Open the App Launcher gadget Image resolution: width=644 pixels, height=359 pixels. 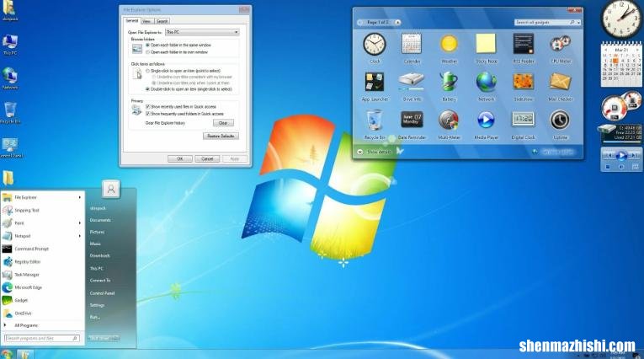tap(375, 82)
